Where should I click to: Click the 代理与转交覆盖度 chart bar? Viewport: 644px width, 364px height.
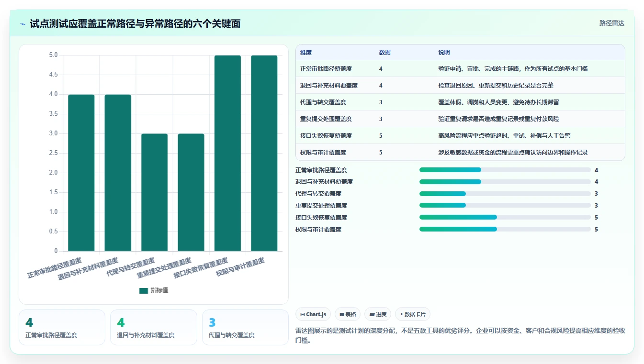pos(154,192)
